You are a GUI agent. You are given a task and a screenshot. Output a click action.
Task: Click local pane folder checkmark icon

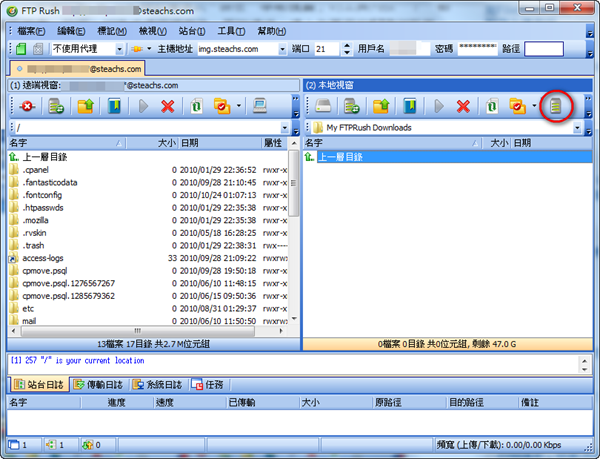click(517, 106)
